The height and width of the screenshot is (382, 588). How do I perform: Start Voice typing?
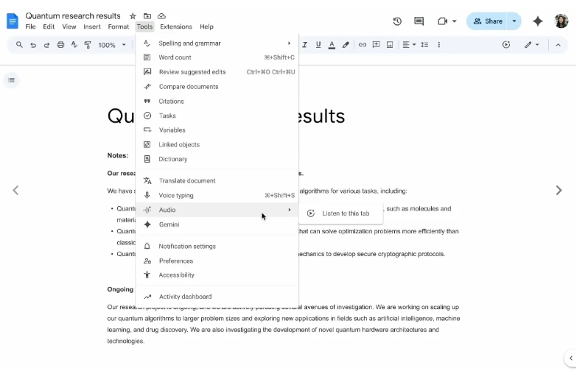click(217, 196)
